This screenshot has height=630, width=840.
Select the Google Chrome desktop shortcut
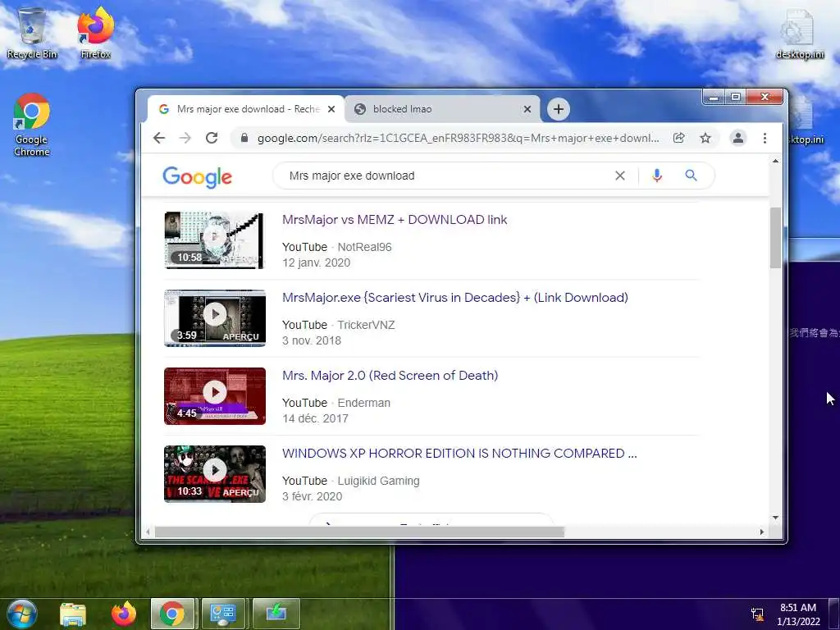[x=32, y=125]
